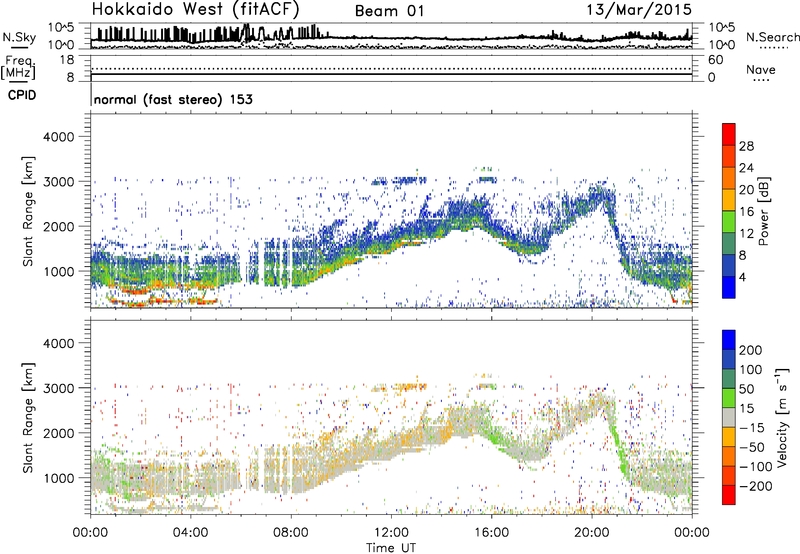Click the 'CPID' label
Image resolution: width=800 pixels, height=554 pixels.
tap(22, 95)
